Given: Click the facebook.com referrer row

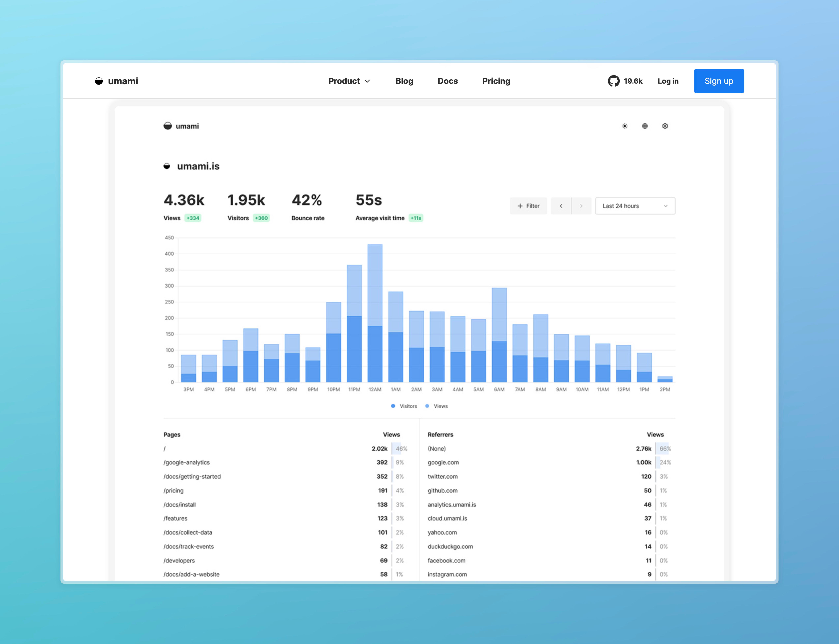Looking at the screenshot, I should coord(550,560).
